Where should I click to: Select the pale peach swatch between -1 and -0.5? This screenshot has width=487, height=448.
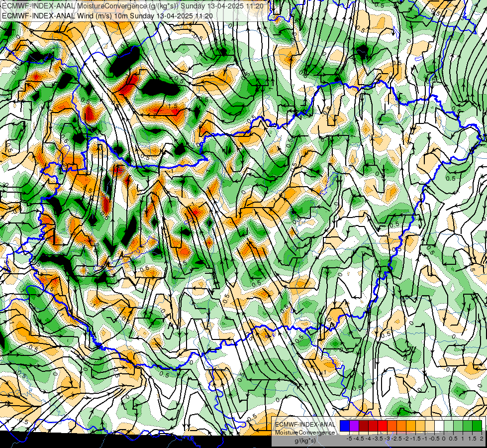coord(430,426)
